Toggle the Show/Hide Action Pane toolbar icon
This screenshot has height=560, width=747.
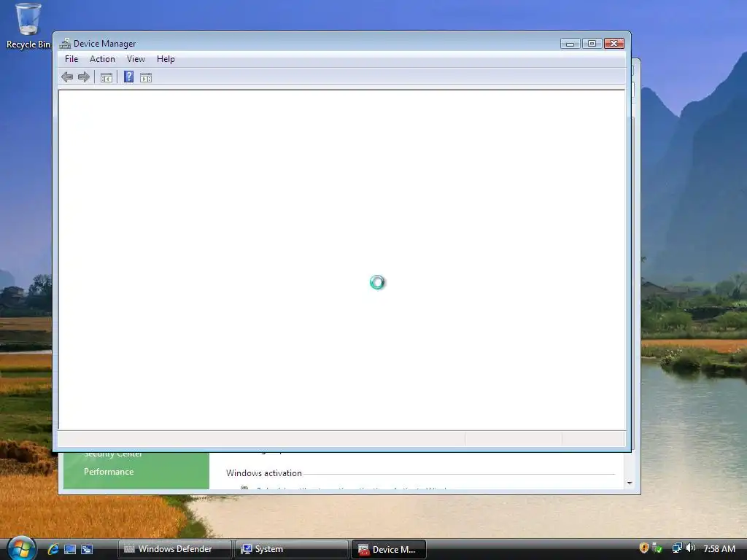[x=146, y=77]
